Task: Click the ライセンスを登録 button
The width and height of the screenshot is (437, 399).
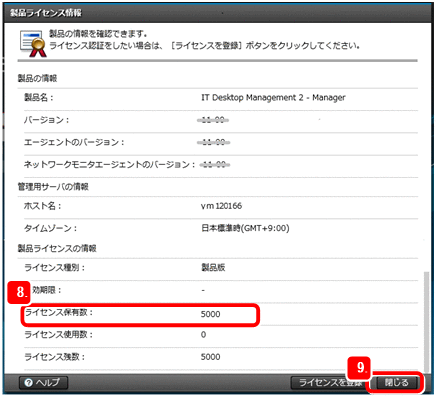Action: point(330,383)
